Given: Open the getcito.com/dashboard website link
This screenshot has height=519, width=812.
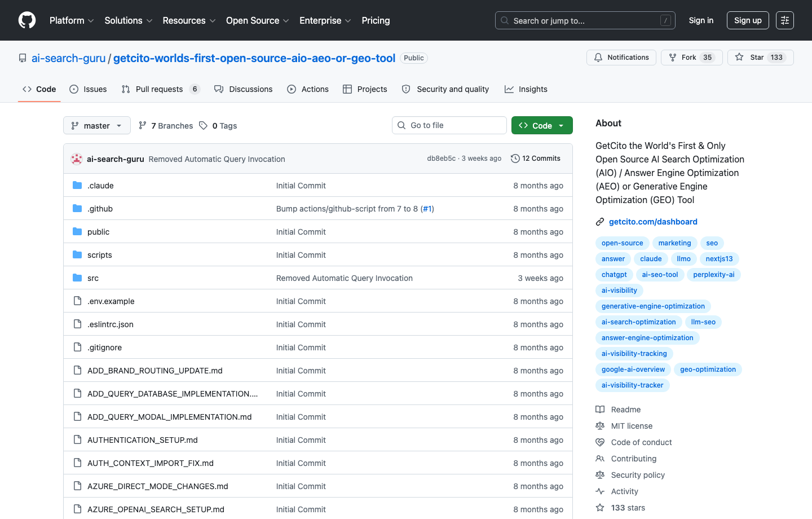Looking at the screenshot, I should pos(653,222).
